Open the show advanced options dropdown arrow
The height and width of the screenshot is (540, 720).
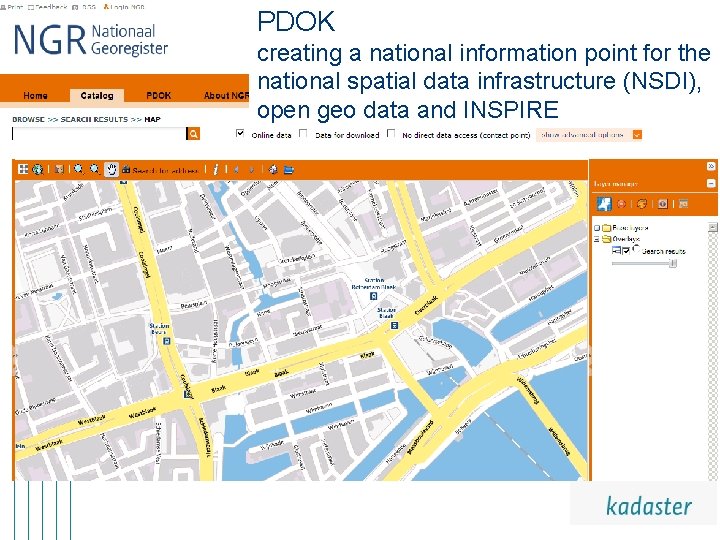pos(637,135)
